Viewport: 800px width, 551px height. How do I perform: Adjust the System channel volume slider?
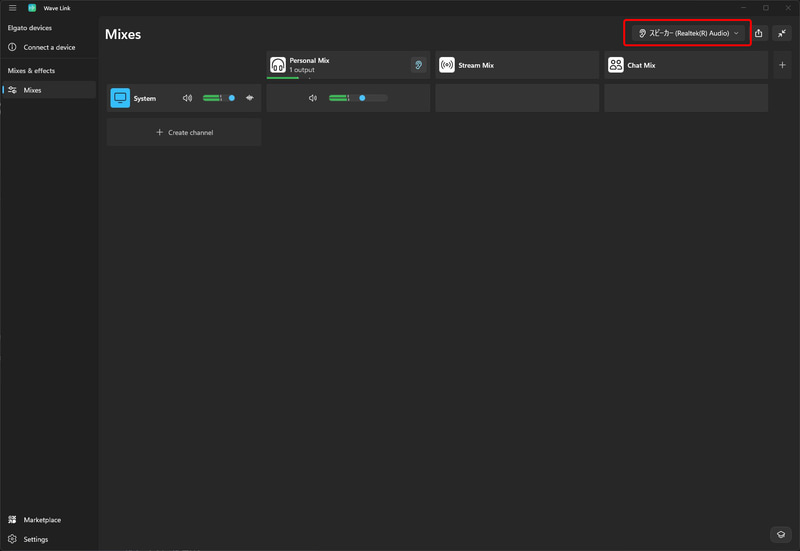[220, 98]
